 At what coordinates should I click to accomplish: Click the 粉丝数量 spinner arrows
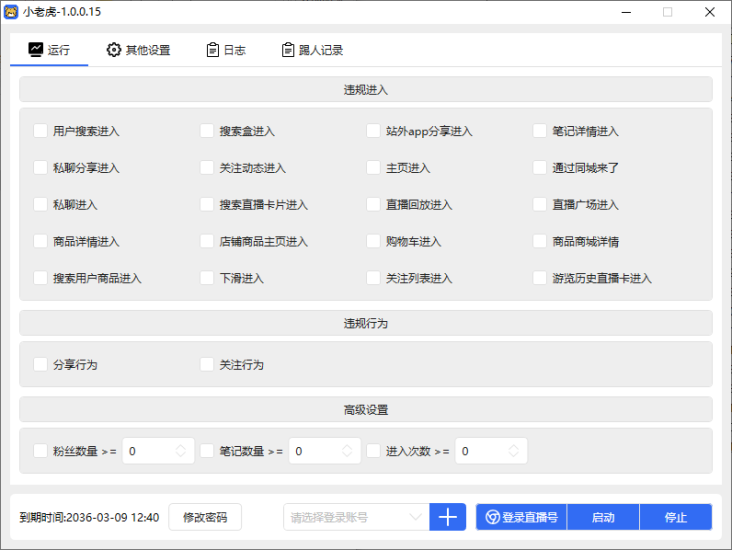click(x=181, y=451)
